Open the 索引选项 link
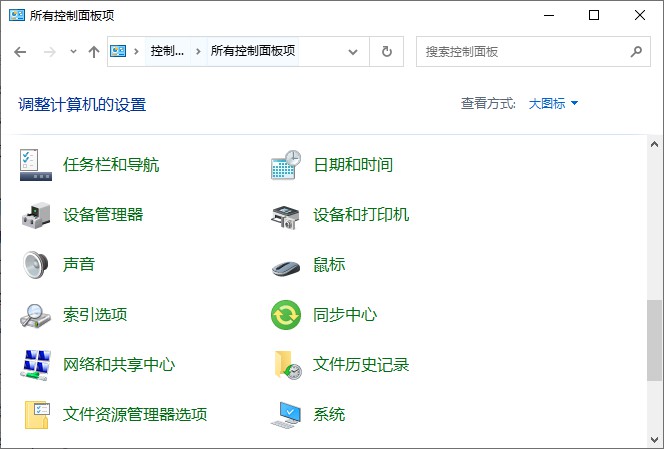The image size is (664, 449). click(x=95, y=315)
